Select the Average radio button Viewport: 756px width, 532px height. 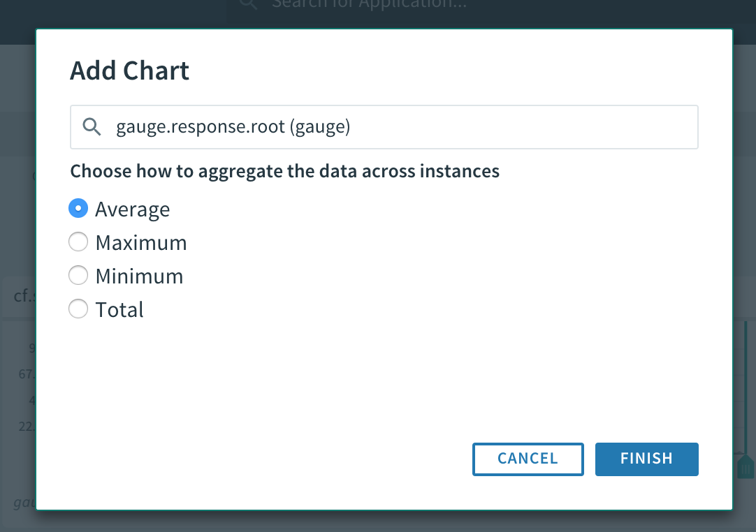pos(78,209)
